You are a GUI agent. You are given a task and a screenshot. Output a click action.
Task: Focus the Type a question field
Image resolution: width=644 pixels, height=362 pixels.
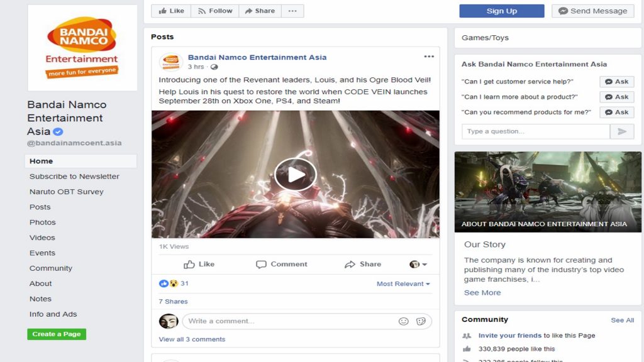(536, 131)
